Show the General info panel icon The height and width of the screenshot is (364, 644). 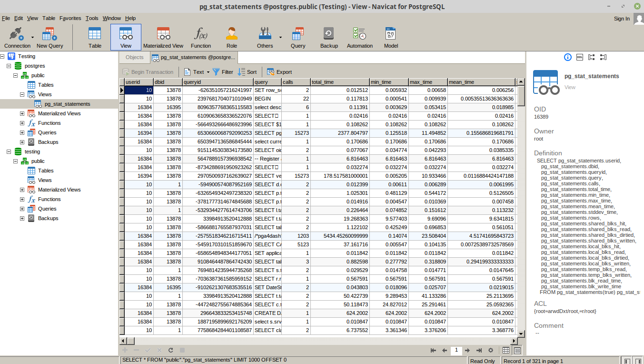click(x=567, y=57)
